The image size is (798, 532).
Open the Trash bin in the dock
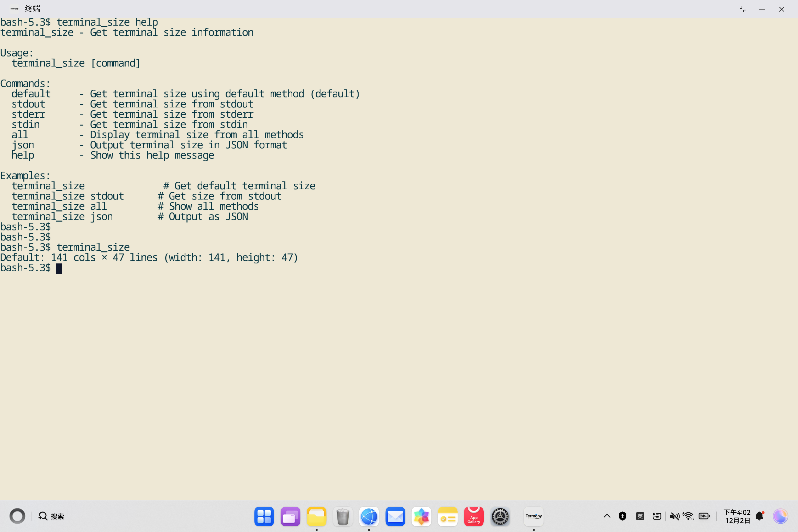tap(343, 516)
